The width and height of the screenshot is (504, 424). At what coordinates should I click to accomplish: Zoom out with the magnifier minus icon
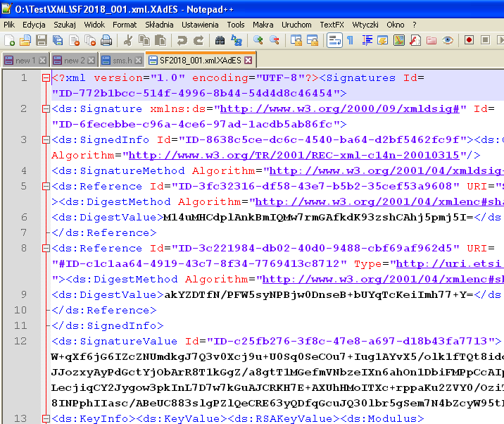coord(275,41)
